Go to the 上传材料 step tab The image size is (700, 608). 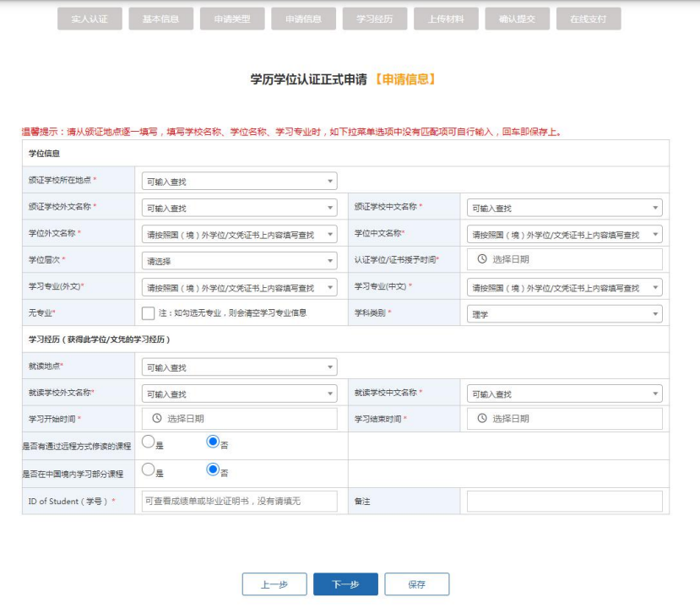446,19
